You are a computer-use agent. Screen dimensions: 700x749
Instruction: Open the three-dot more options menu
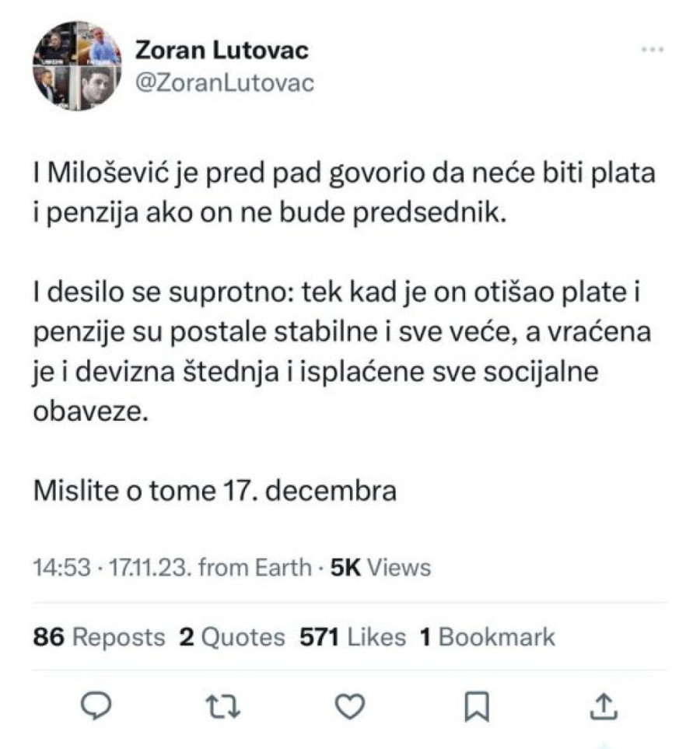click(x=650, y=50)
